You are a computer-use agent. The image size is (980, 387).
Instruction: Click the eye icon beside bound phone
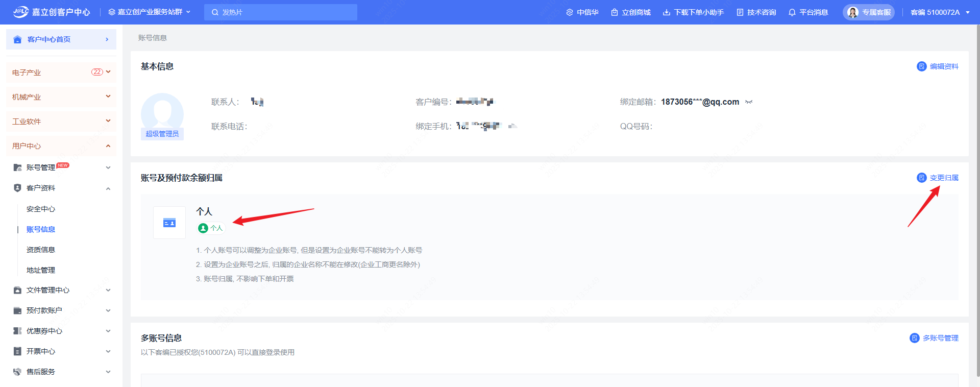click(512, 126)
